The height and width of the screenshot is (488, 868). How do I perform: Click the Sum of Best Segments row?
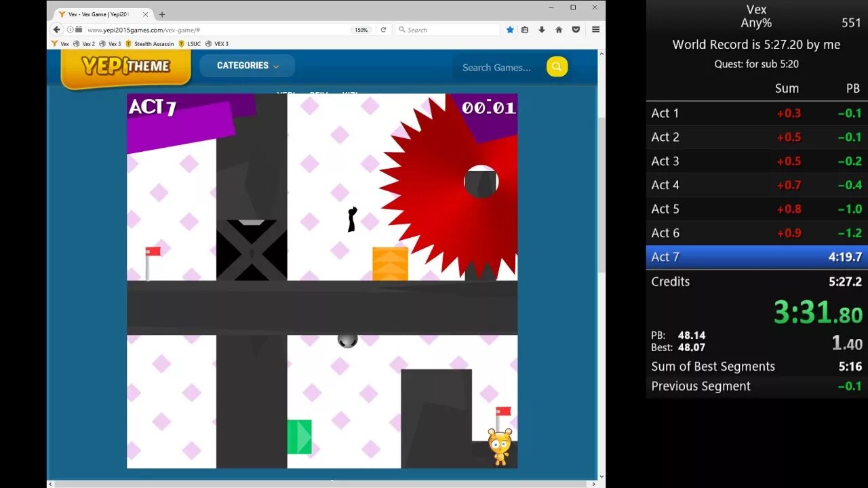click(x=757, y=367)
